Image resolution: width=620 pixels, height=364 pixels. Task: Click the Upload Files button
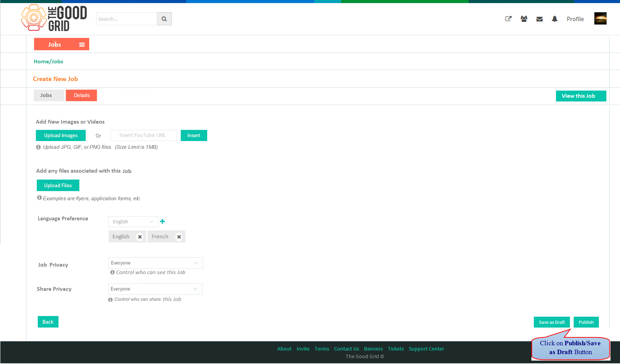click(x=58, y=186)
